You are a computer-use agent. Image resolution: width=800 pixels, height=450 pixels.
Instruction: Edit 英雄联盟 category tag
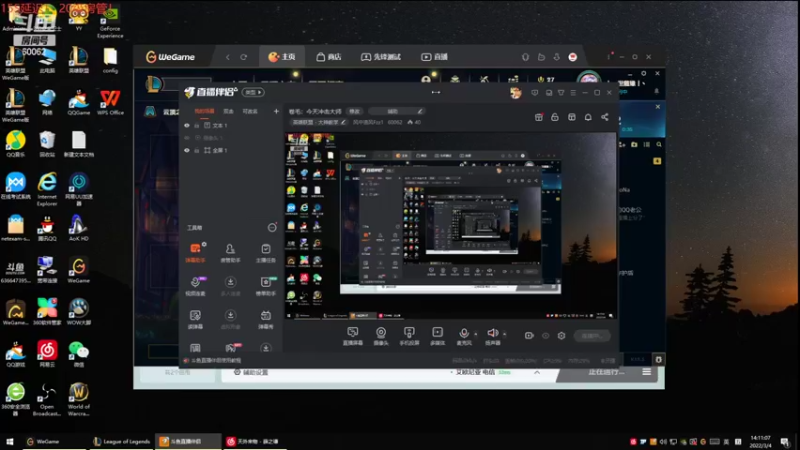coord(319,122)
